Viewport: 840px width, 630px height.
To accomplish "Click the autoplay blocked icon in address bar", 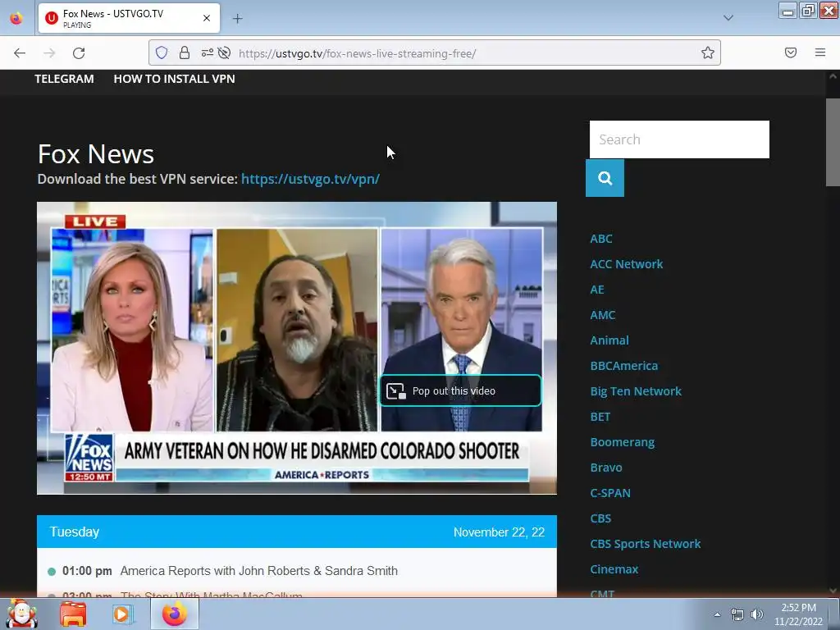I will [x=225, y=52].
